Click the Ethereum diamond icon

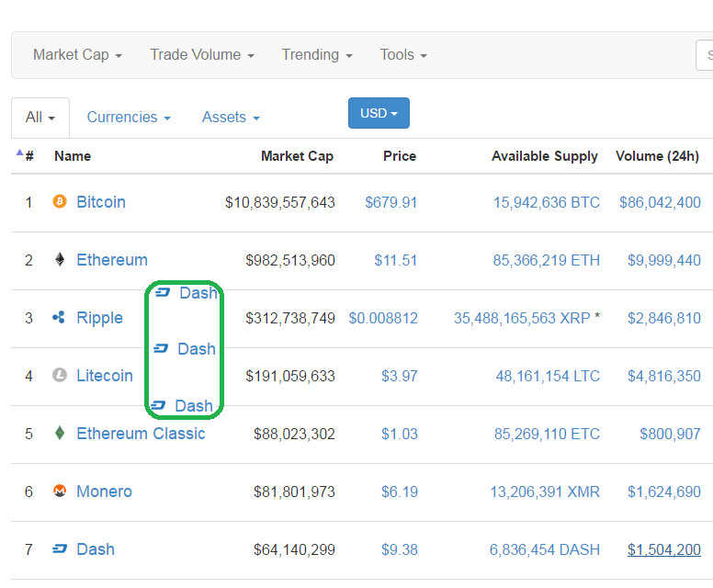(x=60, y=259)
